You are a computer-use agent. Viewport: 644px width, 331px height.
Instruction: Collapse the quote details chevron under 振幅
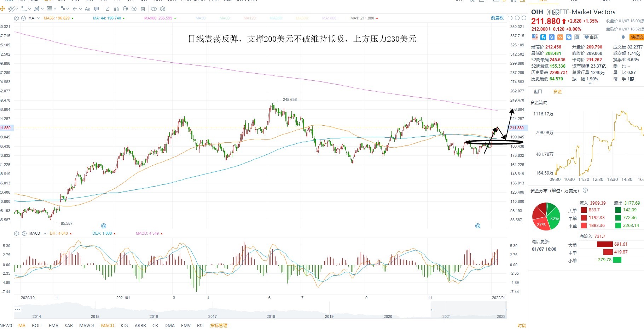590,84
